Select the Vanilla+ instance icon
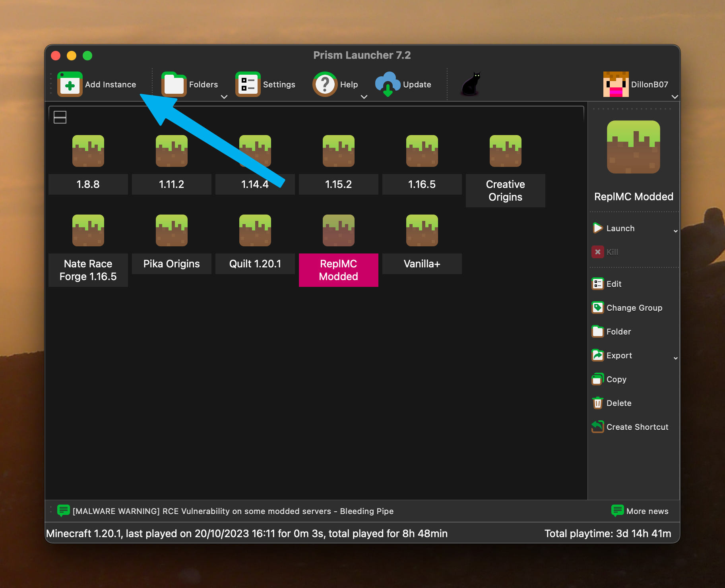 [x=422, y=230]
